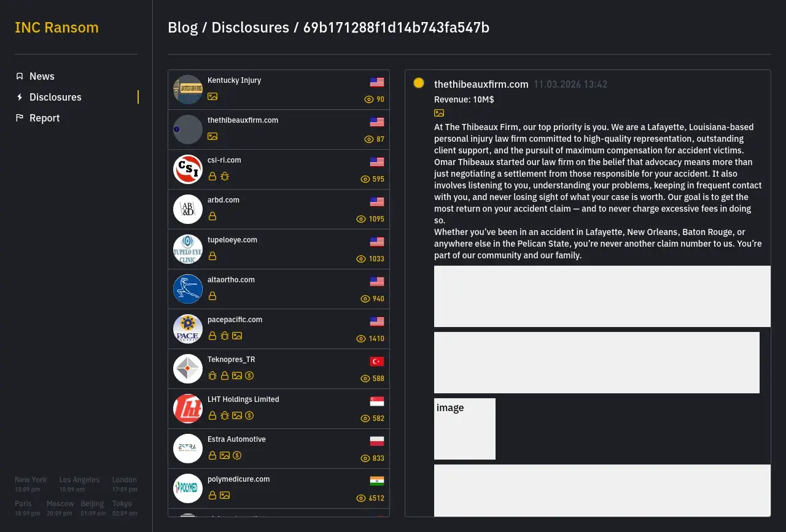
Task: Click the small thumbnail labeled image
Action: [464, 428]
